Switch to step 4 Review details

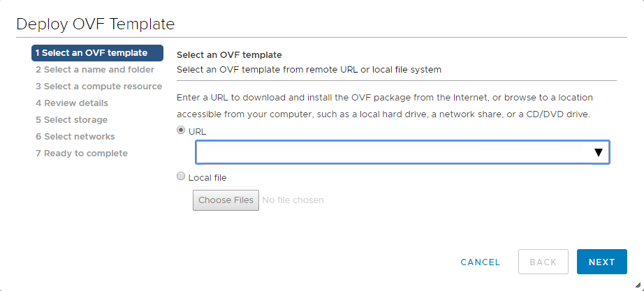pyautogui.click(x=72, y=103)
